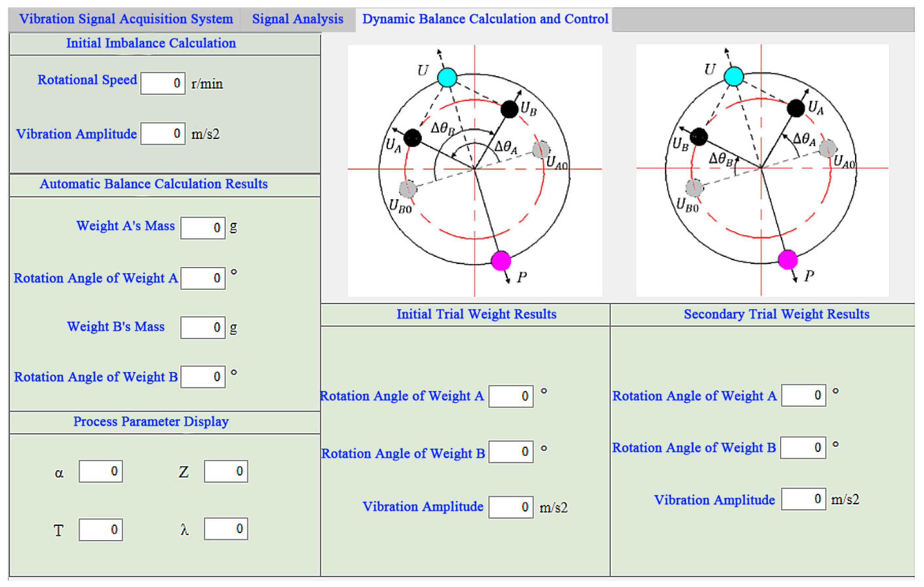This screenshot has height=587, width=924.
Task: Click Initial Trial Weight A rotation angle field
Action: [x=511, y=397]
